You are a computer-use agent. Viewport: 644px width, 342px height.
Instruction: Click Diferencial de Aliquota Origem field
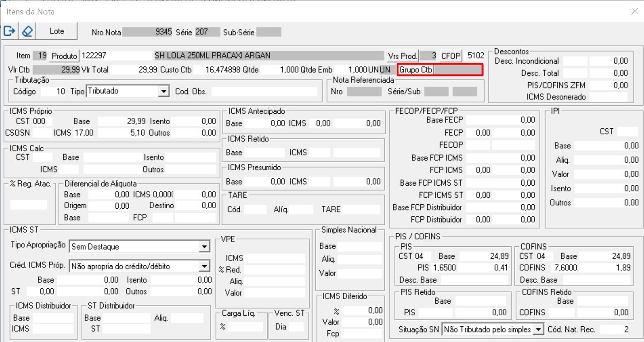tap(109, 206)
